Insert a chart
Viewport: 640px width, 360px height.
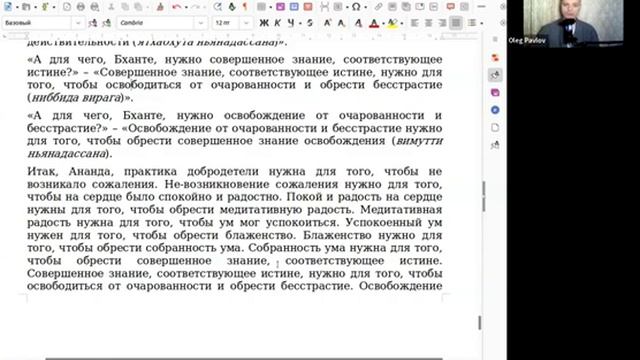click(x=294, y=7)
